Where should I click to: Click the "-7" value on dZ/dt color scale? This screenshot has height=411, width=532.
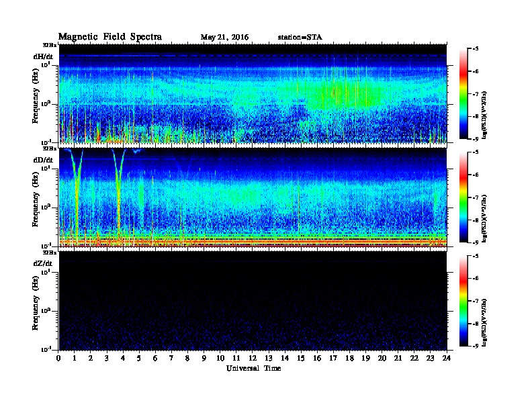pyautogui.click(x=476, y=301)
